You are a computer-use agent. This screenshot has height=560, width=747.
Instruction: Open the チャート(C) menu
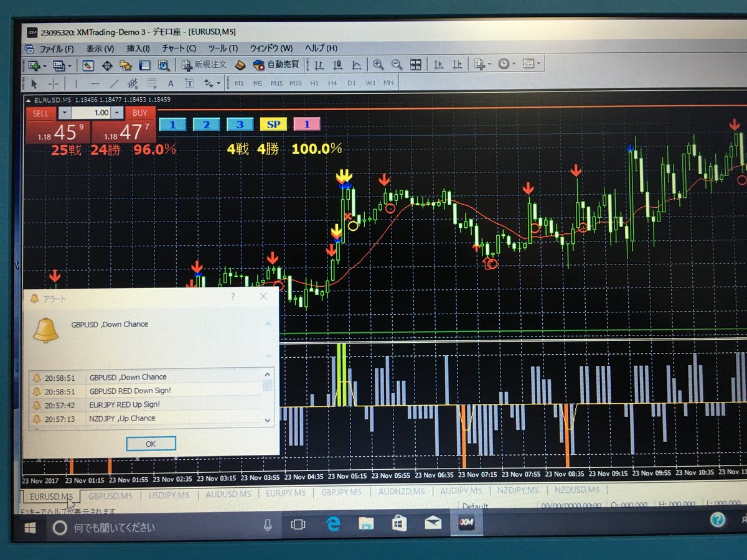(x=179, y=49)
